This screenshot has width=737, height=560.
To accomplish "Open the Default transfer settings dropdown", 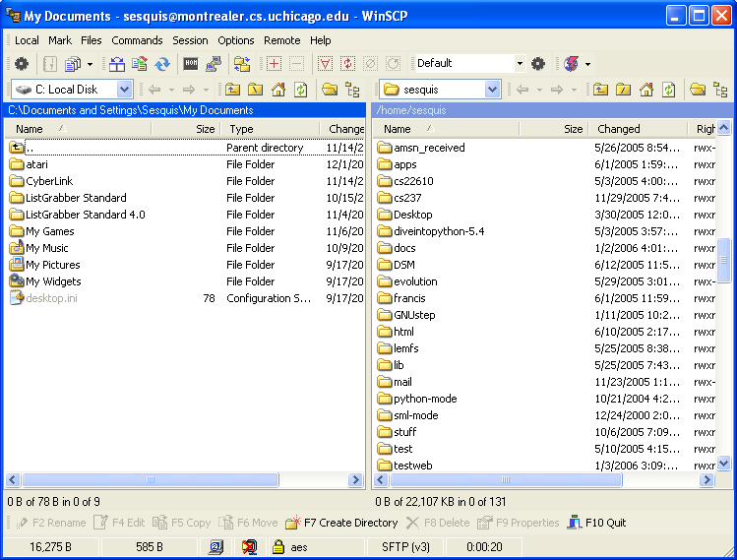I will (x=520, y=64).
